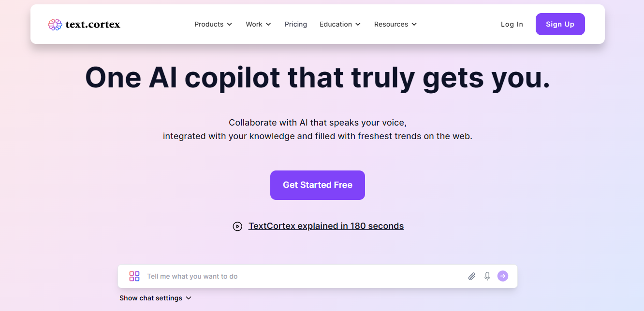Click the Log In link

[x=512, y=24]
